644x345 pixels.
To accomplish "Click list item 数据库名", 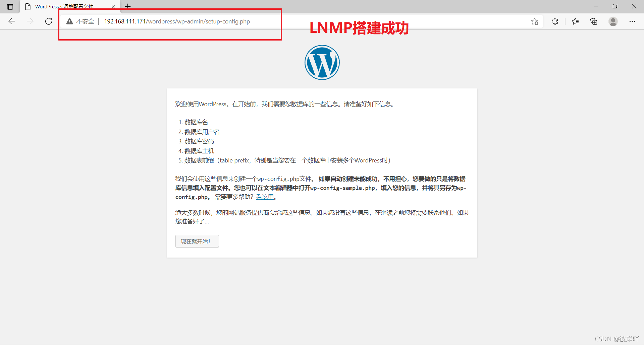I will click(196, 122).
